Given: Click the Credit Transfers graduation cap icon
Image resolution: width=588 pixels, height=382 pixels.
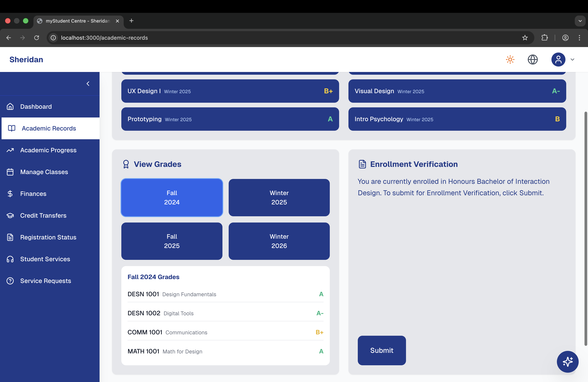Looking at the screenshot, I should click(x=10, y=216).
